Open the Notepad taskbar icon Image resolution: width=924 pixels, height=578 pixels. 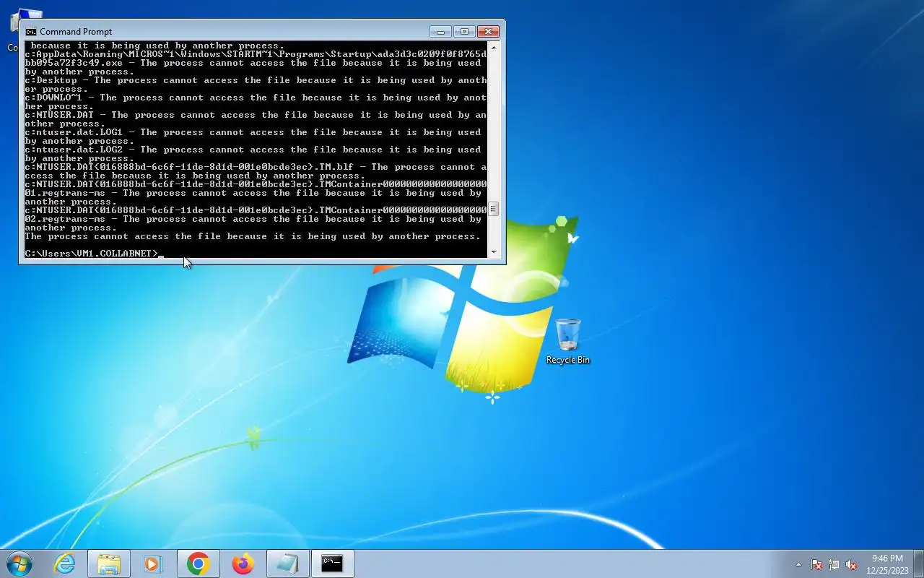(287, 564)
